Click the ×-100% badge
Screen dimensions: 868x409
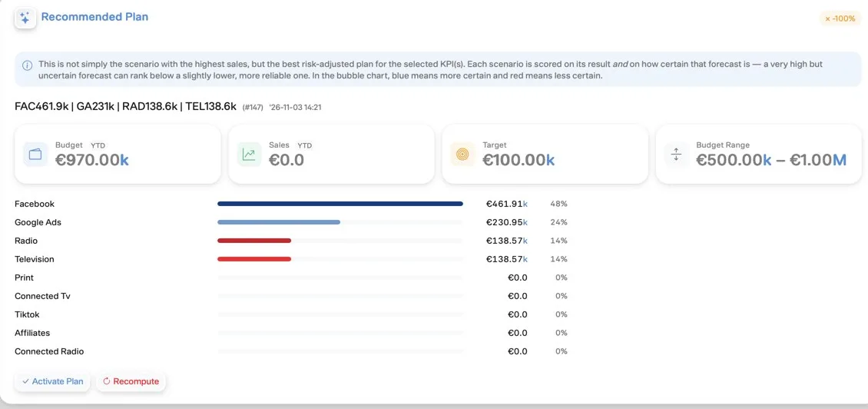pyautogui.click(x=840, y=18)
